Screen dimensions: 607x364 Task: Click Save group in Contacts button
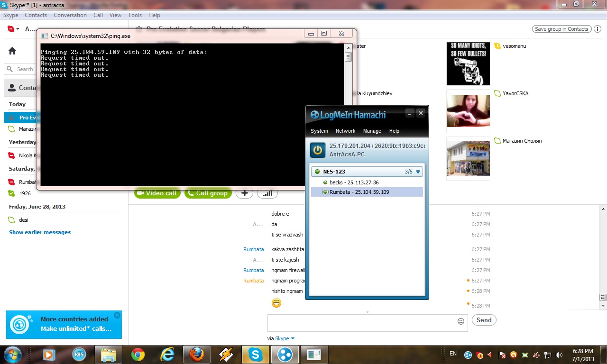pos(562,29)
